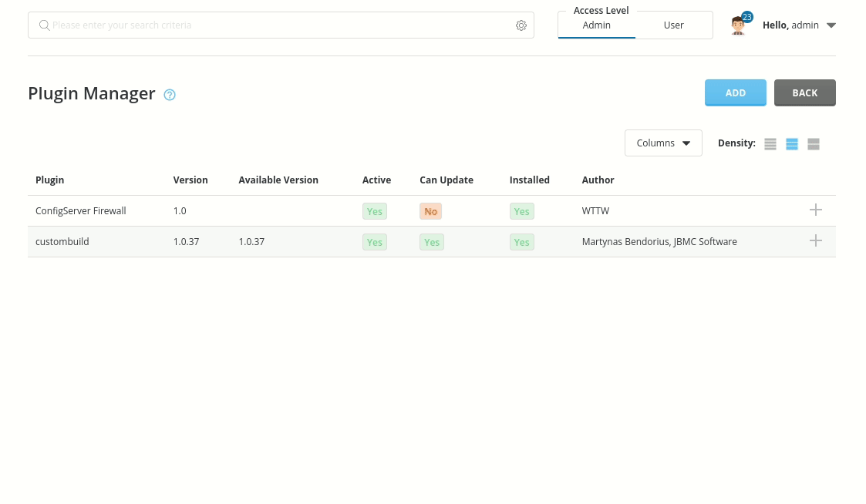The image size is (866, 504).
Task: Click the search settings gear icon
Action: 521,25
